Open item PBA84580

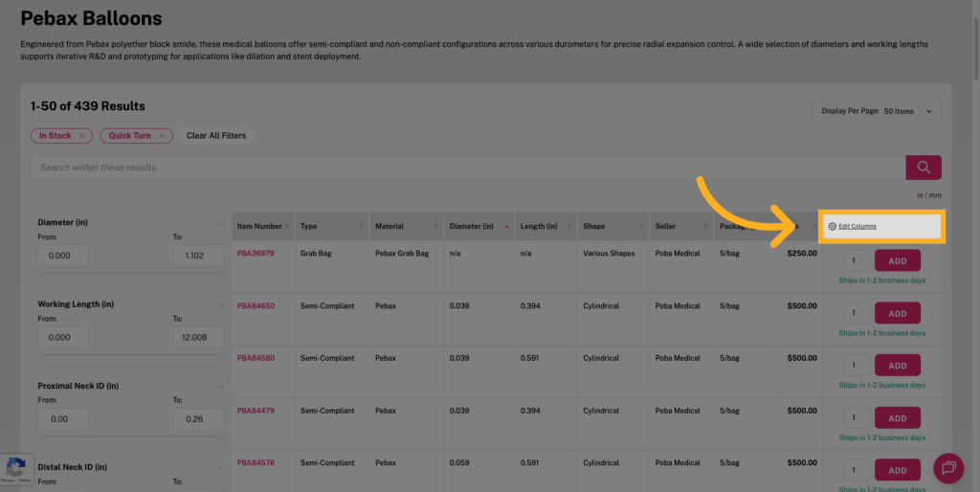click(256, 358)
